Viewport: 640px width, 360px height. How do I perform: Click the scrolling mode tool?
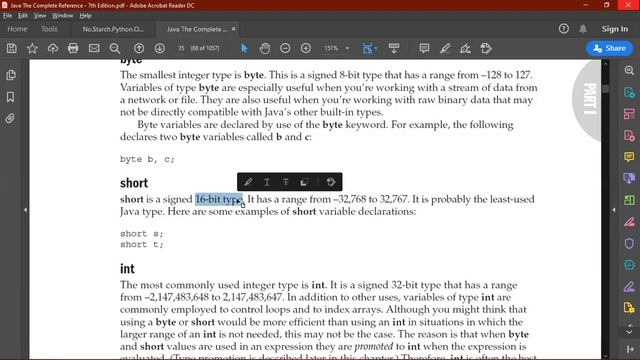(x=394, y=48)
